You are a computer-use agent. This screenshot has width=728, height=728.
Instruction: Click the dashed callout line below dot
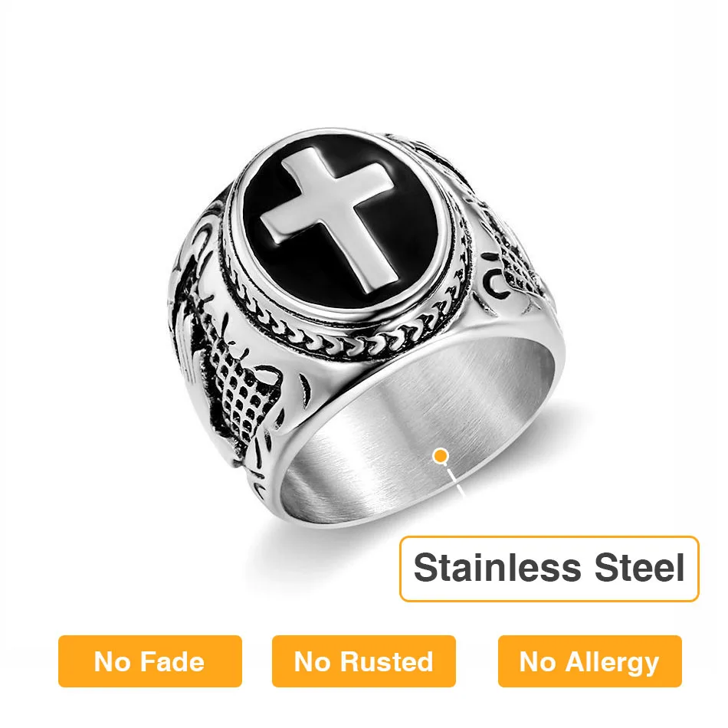coord(455,481)
